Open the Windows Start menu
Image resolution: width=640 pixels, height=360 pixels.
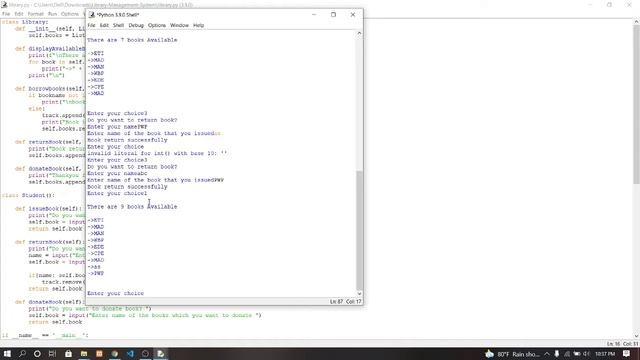coord(7,354)
